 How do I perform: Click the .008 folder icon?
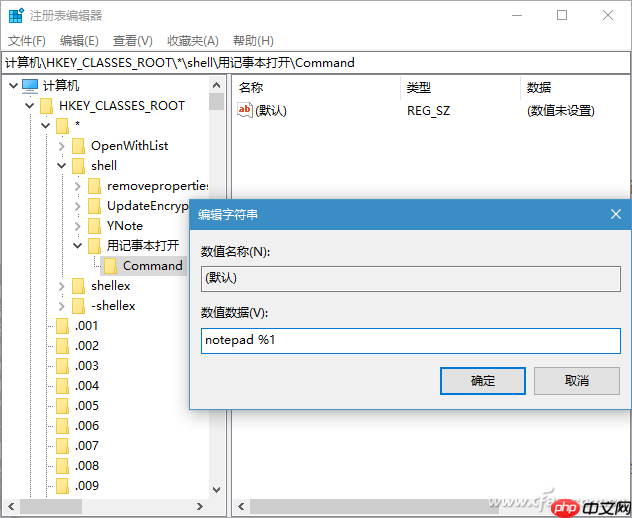pyautogui.click(x=62, y=466)
